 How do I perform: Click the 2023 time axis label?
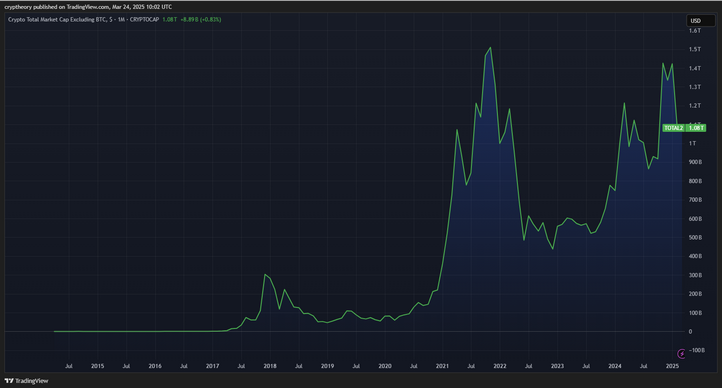[557, 366]
